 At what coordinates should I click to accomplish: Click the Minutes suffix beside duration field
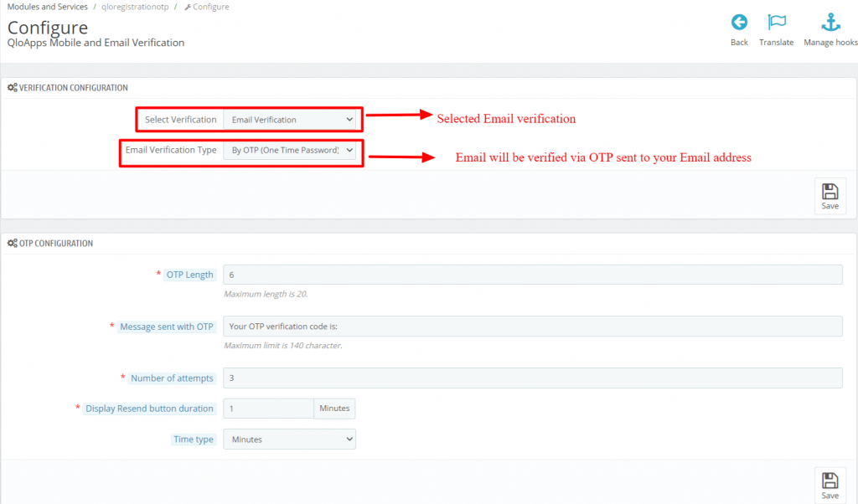(334, 409)
